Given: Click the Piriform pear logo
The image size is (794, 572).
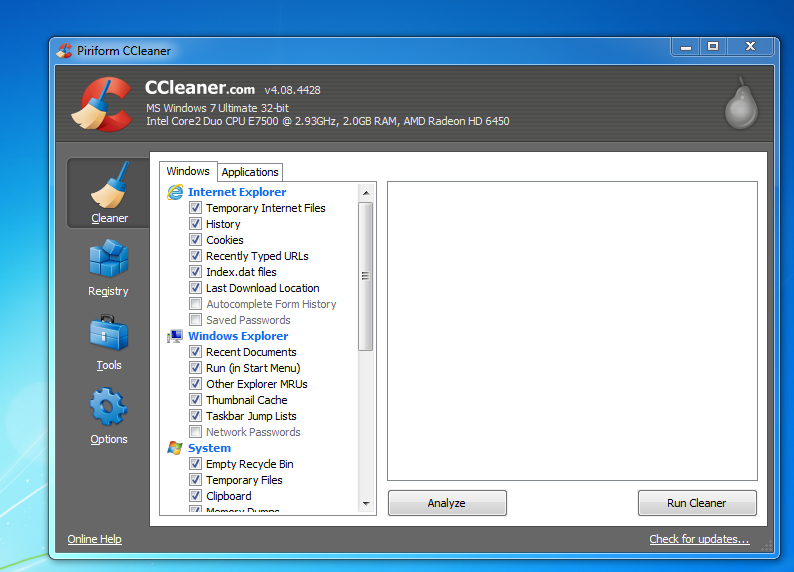Looking at the screenshot, I should (x=741, y=103).
